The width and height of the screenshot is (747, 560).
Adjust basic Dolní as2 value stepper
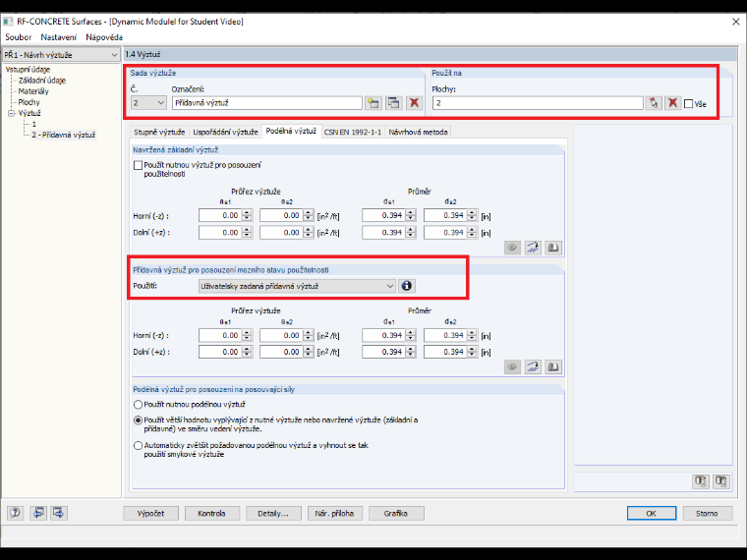pos(309,233)
